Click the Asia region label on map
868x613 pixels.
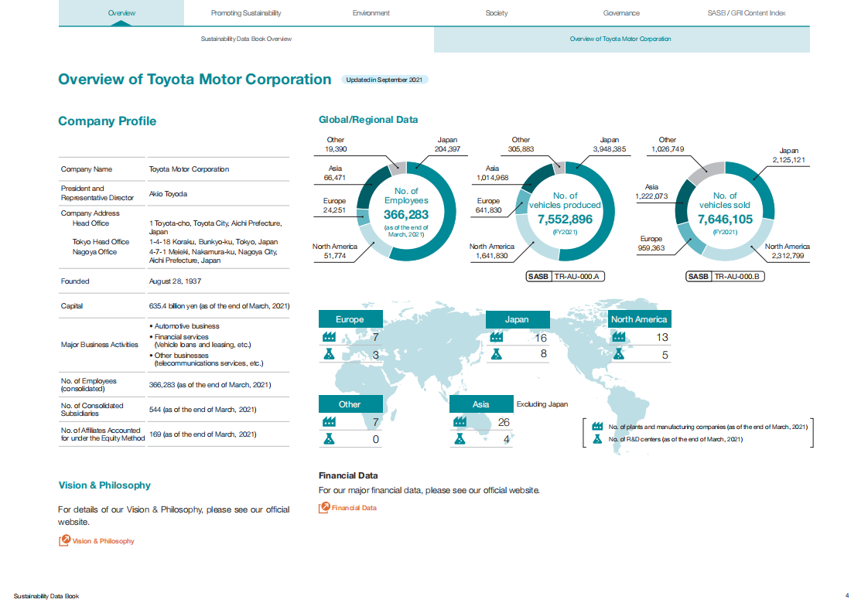pyautogui.click(x=480, y=404)
